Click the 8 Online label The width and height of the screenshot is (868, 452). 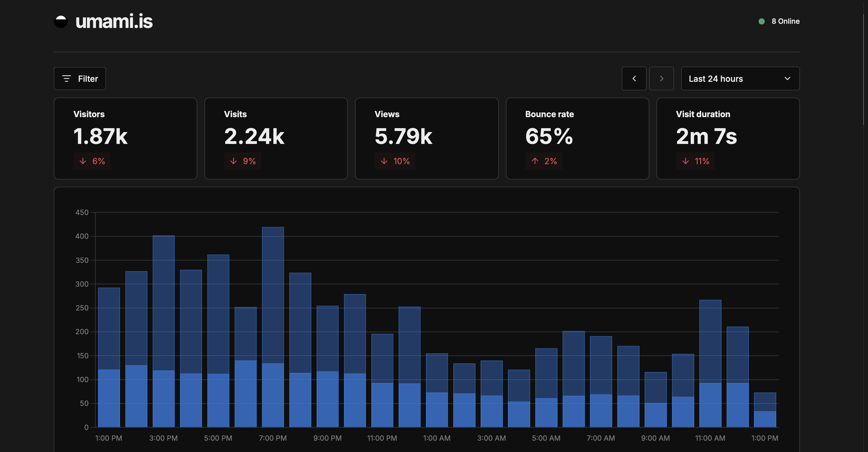785,21
